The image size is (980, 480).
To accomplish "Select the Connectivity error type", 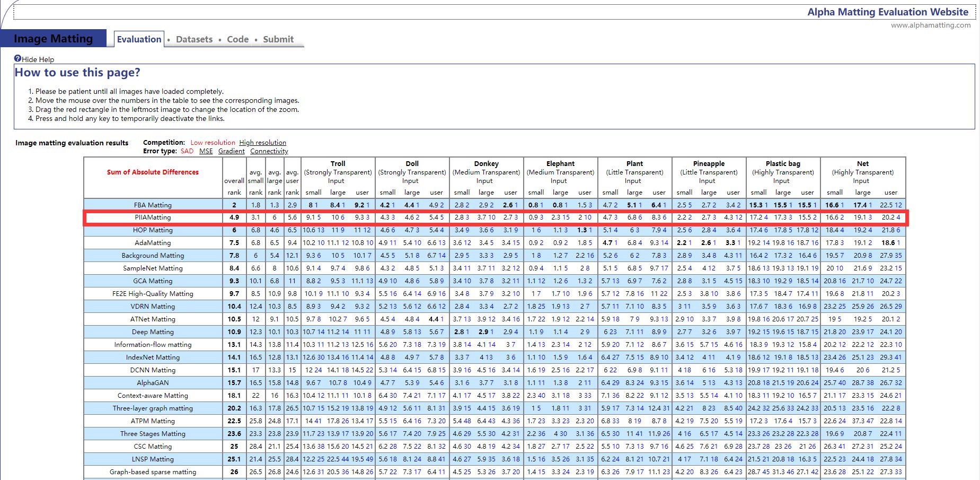I will point(269,151).
